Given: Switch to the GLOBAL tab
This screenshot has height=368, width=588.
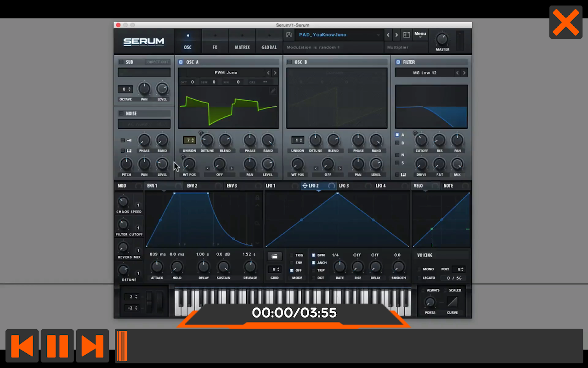Looking at the screenshot, I should coord(269,41).
